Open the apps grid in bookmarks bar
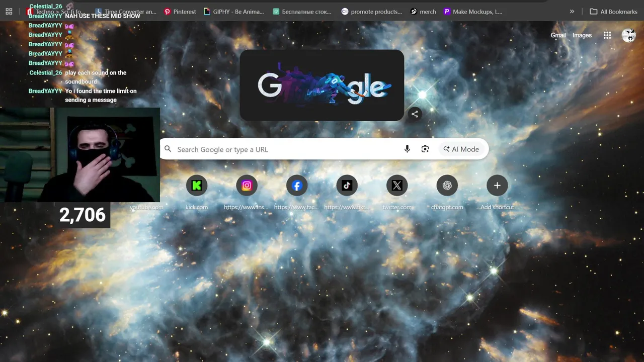 click(x=9, y=12)
